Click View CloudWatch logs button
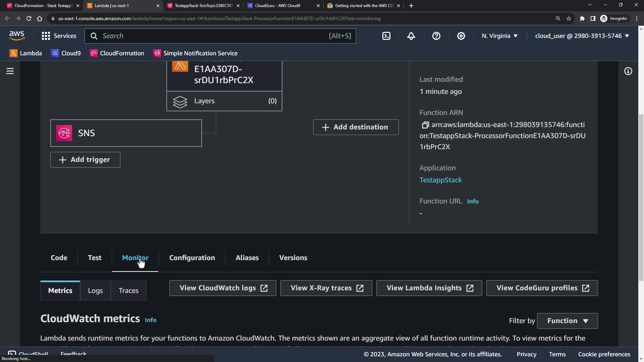 [x=223, y=288]
